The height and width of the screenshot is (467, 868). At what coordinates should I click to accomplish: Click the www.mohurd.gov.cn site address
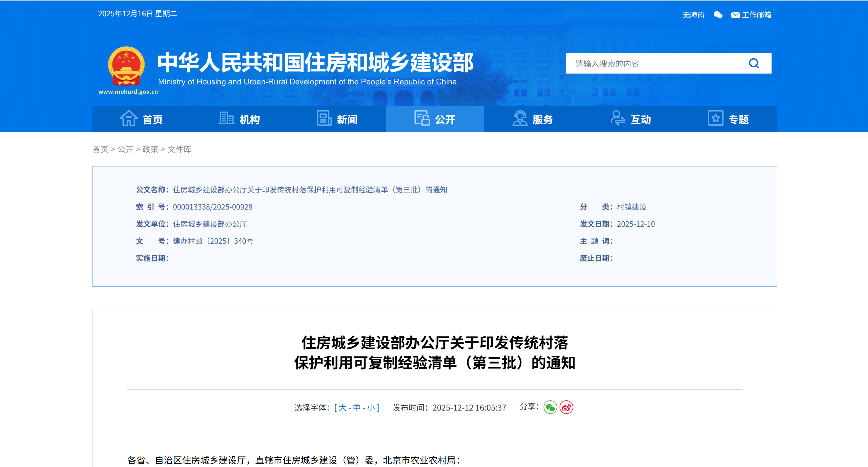(128, 92)
